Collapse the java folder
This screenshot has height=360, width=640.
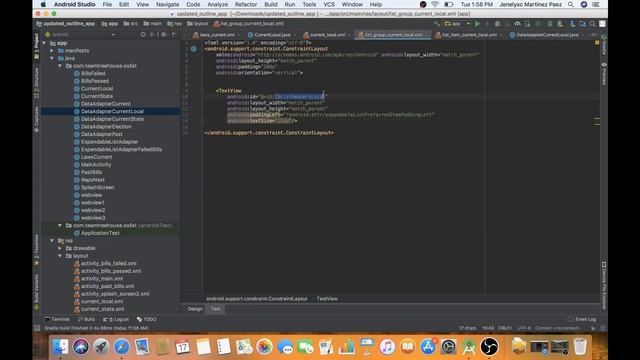click(52, 58)
